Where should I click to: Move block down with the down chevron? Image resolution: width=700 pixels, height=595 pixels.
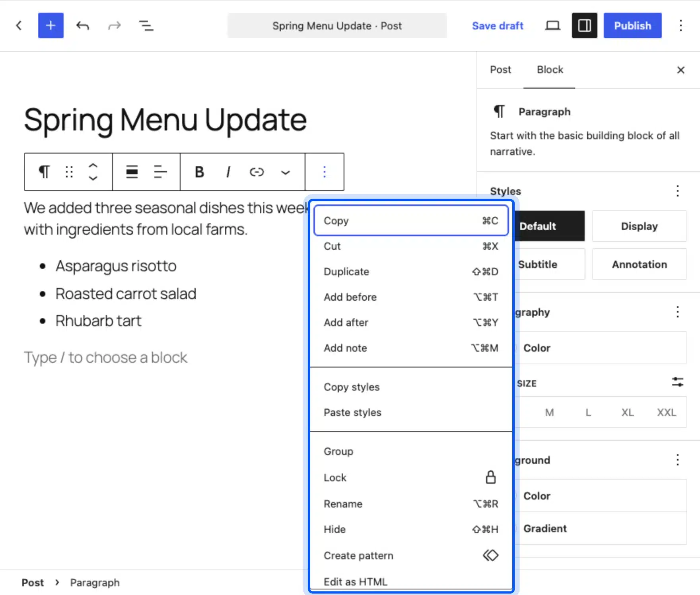[x=93, y=178]
